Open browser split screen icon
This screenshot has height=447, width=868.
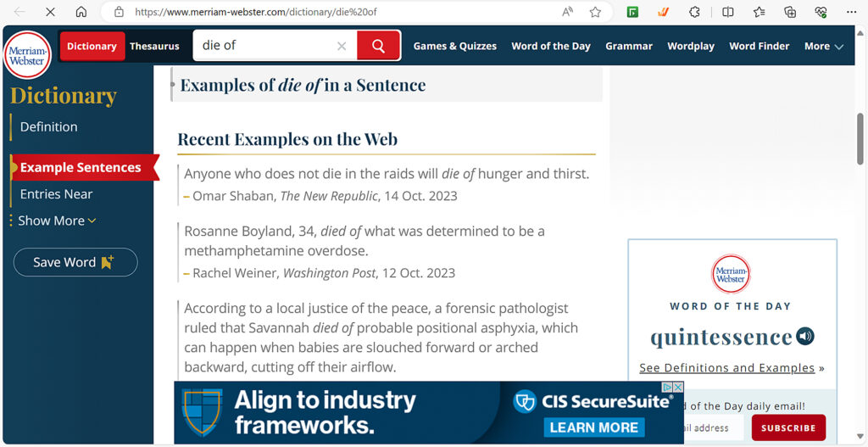click(728, 12)
